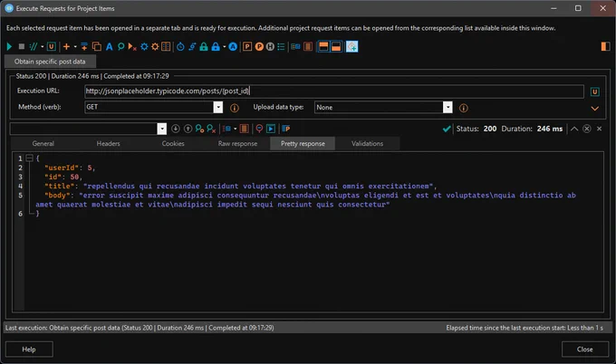The image size is (616, 364).
Task: Click the red magnifier icon in response toolbar
Action: click(x=259, y=129)
